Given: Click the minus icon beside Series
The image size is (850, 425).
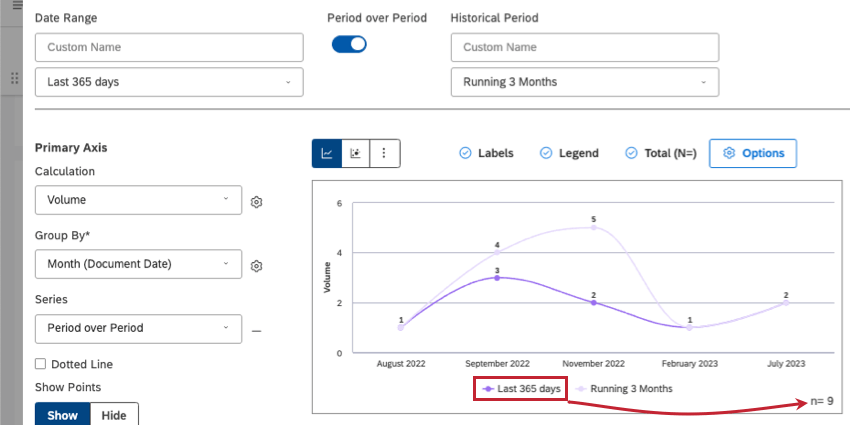Looking at the screenshot, I should coord(256,329).
